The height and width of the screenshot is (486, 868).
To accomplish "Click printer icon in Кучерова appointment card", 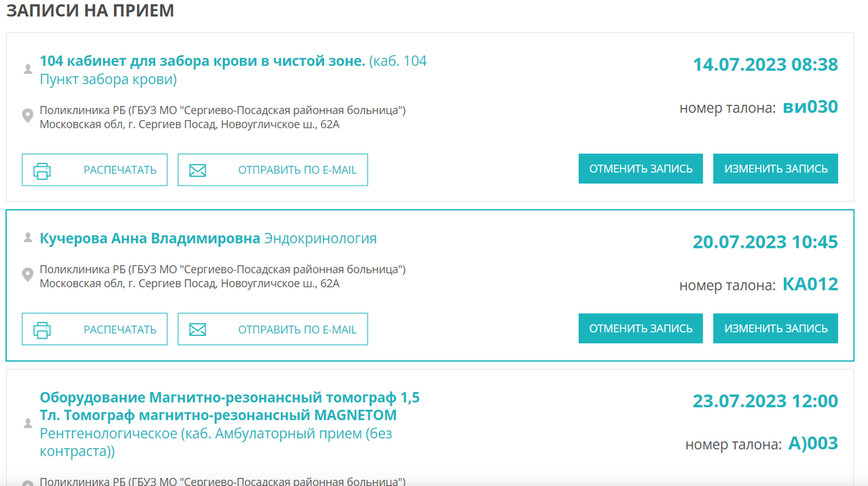I will [42, 330].
